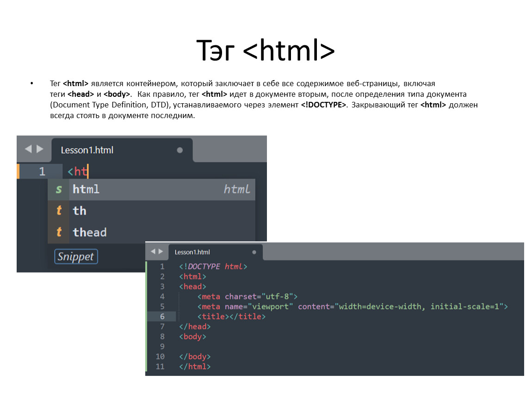Select the Lesson1.html tab in the full-code editor
Viewport: 532px width, 400px height.
pyautogui.click(x=192, y=252)
